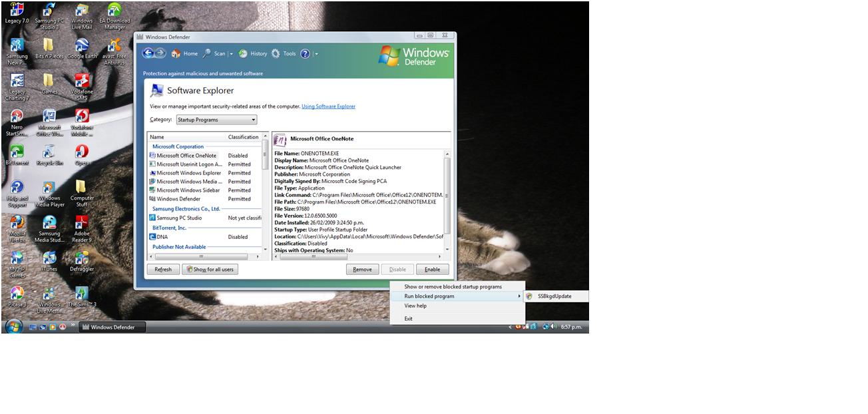Image resolution: width=868 pixels, height=414 pixels.
Task: Click the system tray clock 6:57 p.m.
Action: pyautogui.click(x=572, y=327)
